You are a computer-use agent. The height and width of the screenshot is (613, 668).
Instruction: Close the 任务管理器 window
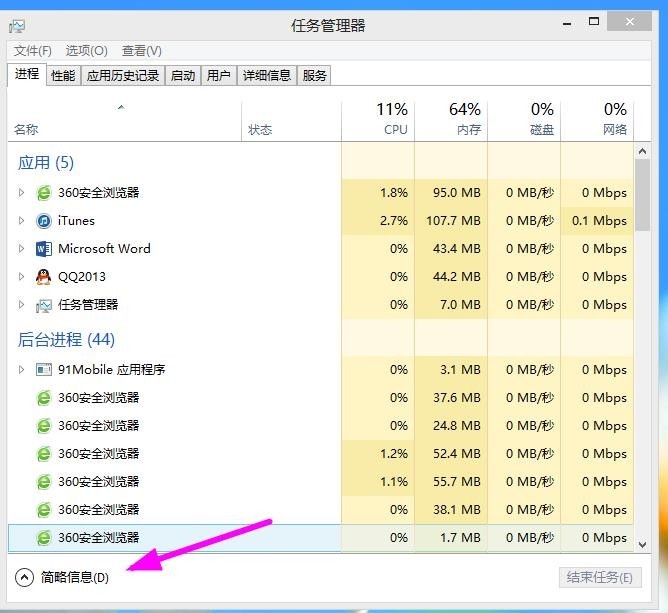click(630, 22)
